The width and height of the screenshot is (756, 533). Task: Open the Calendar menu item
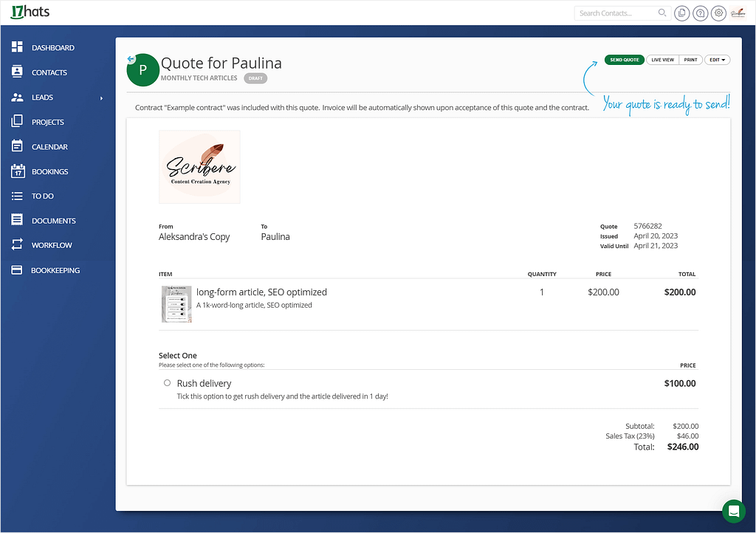pos(49,146)
